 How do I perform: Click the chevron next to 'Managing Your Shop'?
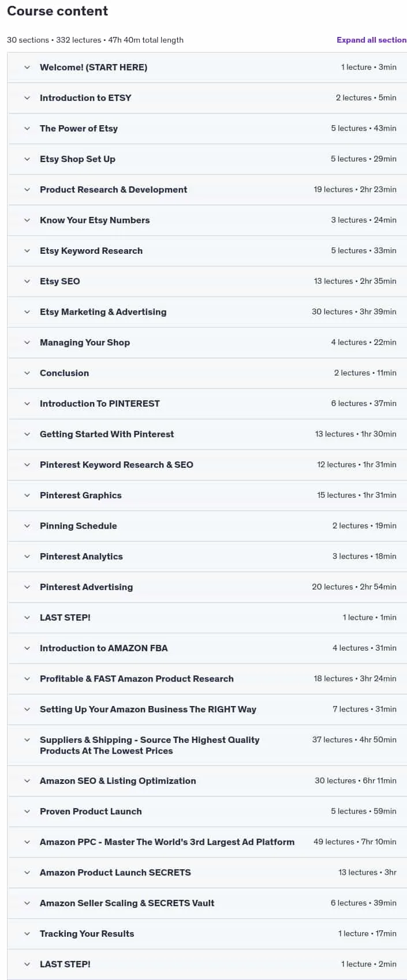pos(27,343)
